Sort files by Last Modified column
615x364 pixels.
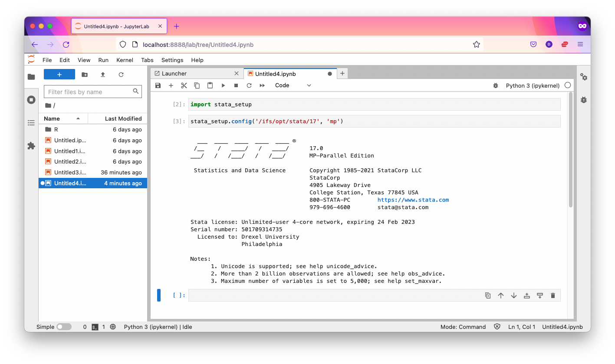pos(118,118)
